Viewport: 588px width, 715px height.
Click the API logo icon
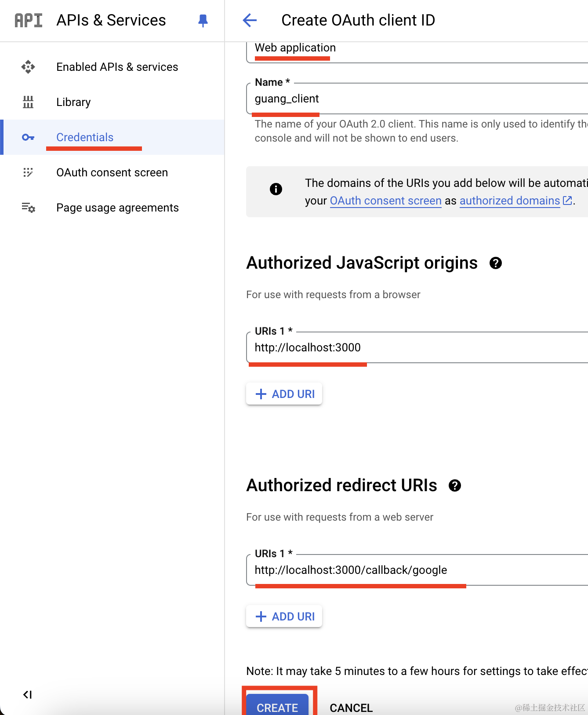[29, 20]
